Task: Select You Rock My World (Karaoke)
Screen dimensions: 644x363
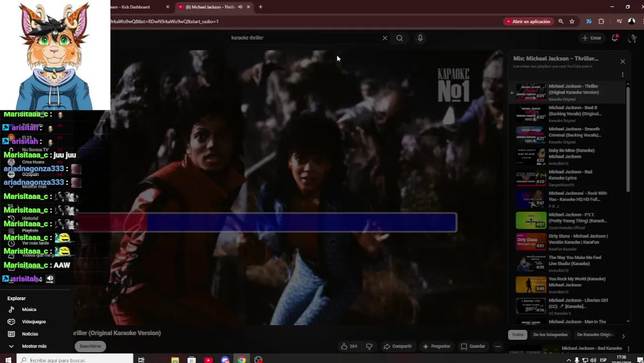Action: coord(567,285)
